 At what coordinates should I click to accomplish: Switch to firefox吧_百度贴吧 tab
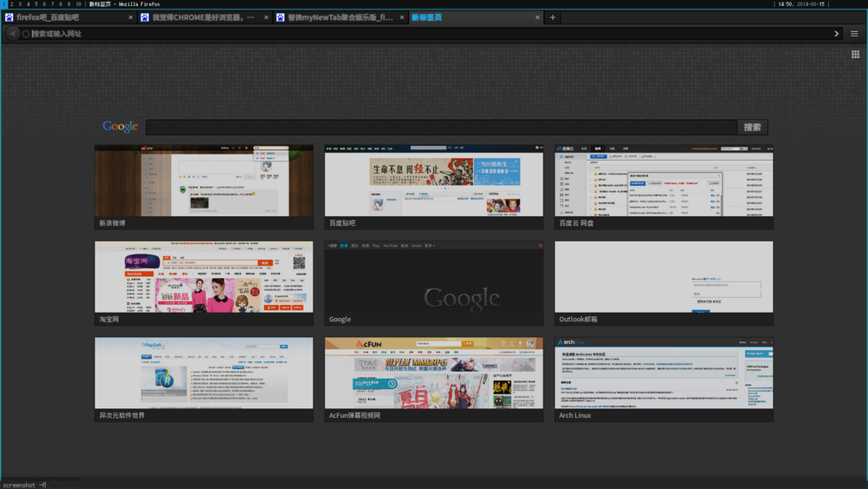tap(69, 17)
